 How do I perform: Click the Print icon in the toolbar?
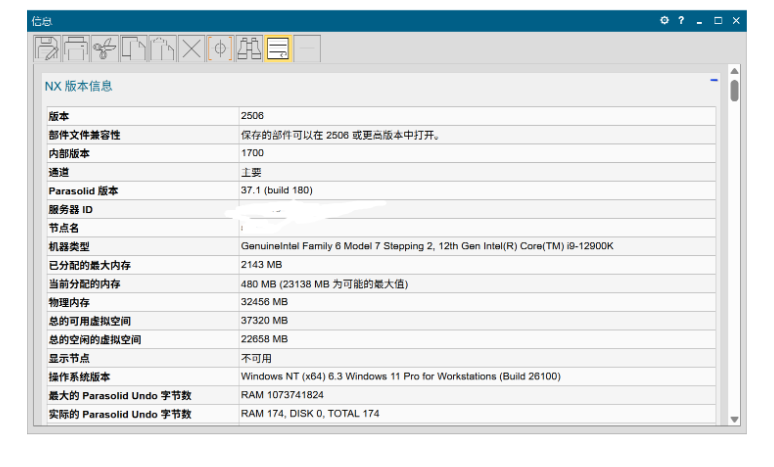[x=75, y=48]
